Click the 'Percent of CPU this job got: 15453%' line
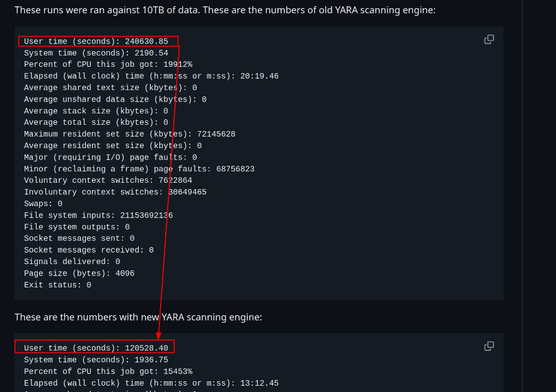 click(108, 371)
